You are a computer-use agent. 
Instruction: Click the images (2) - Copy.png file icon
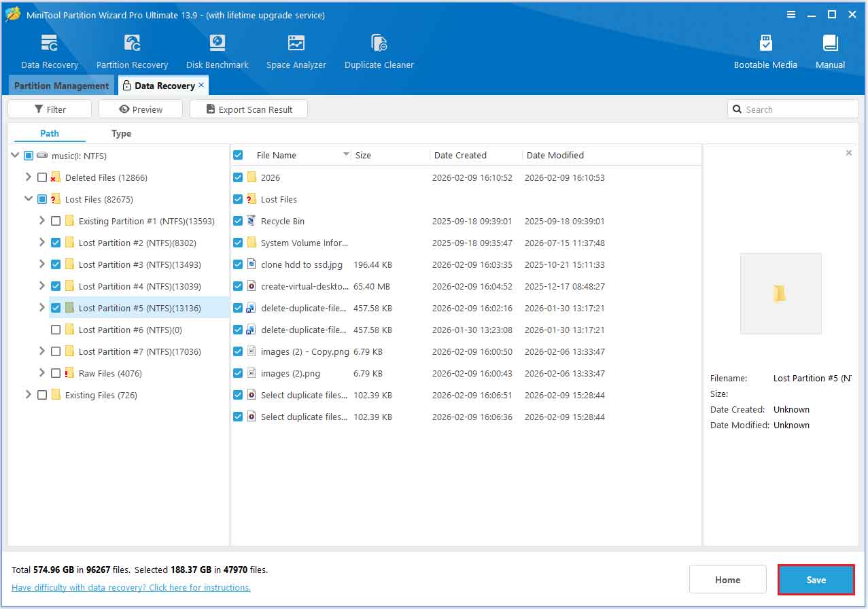251,351
